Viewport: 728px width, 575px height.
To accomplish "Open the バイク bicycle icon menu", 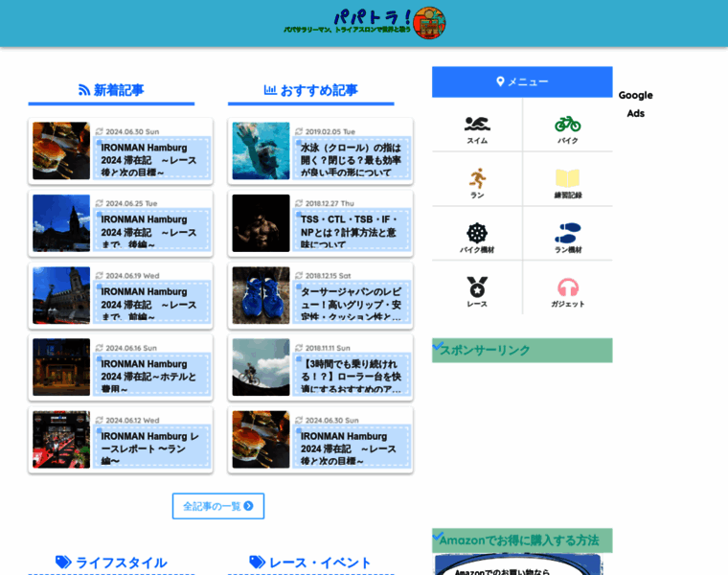I will [x=567, y=124].
